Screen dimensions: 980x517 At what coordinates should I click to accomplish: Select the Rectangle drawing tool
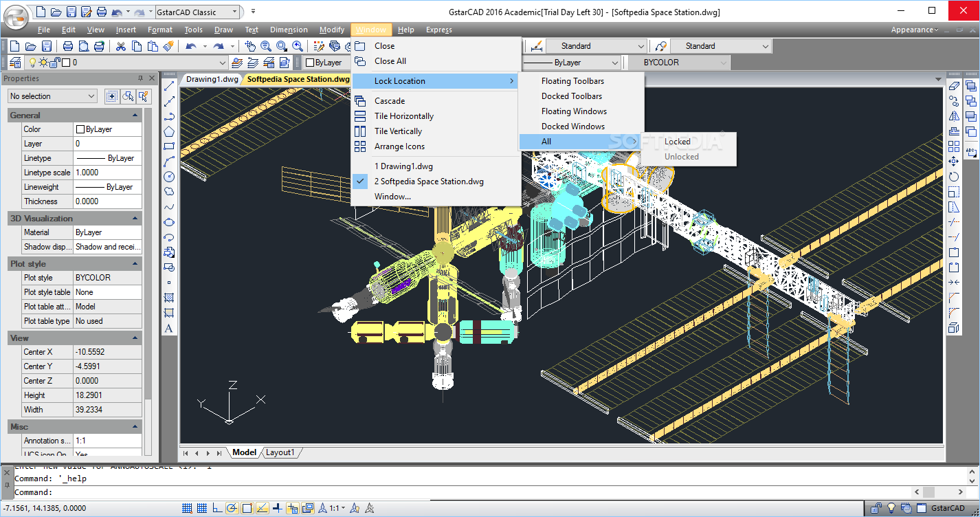tap(169, 146)
